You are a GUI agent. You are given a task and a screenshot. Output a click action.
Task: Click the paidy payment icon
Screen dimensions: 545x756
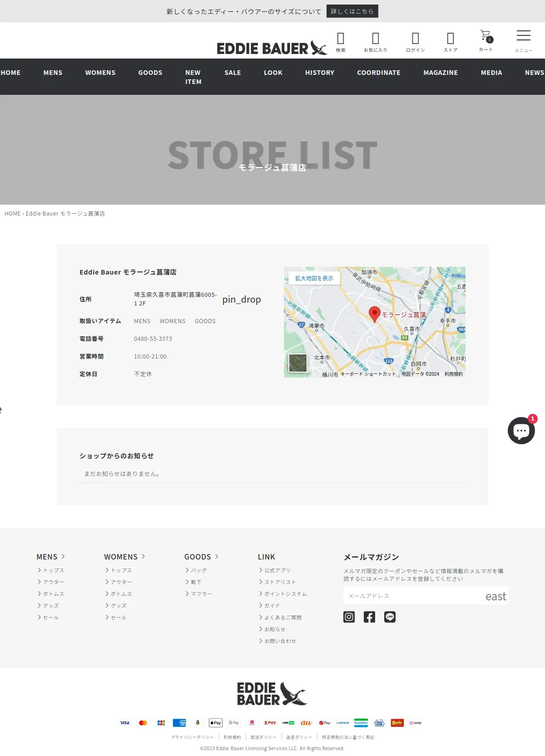tap(416, 723)
